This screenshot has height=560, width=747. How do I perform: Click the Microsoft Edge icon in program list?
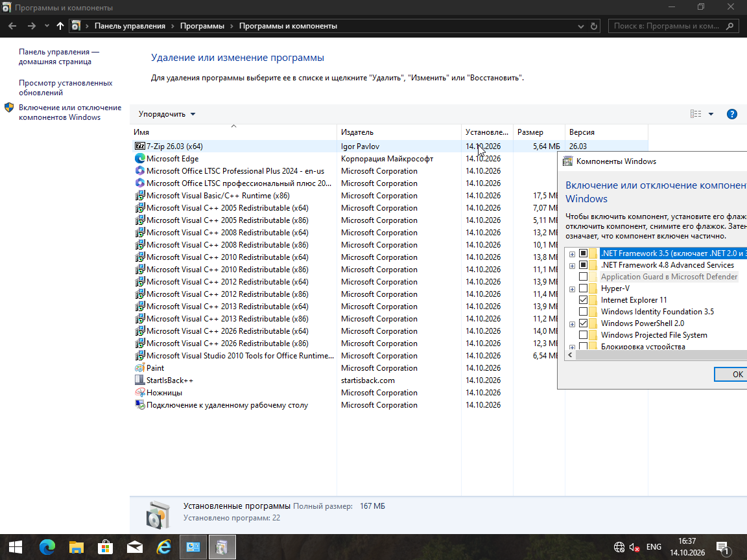(x=139, y=159)
